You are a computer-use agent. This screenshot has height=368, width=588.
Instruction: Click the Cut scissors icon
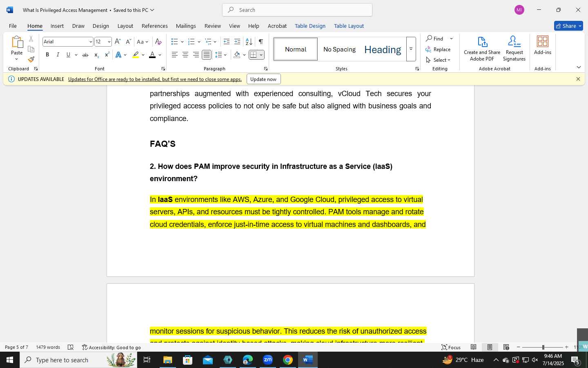(x=31, y=39)
